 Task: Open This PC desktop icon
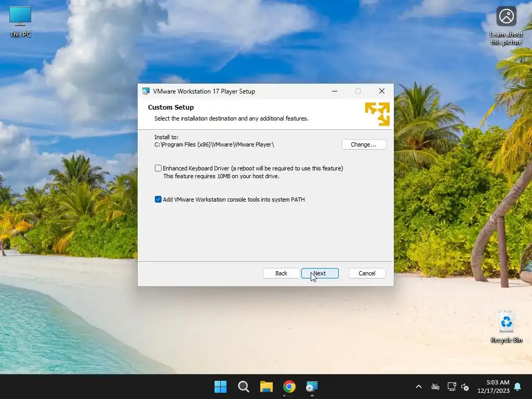20,22
